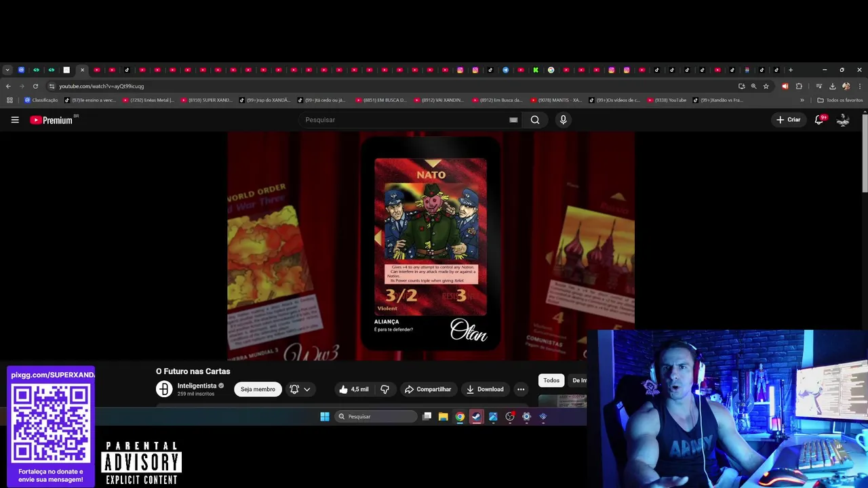Click the red extension icon in toolbar
The image size is (868, 488).
tap(785, 86)
